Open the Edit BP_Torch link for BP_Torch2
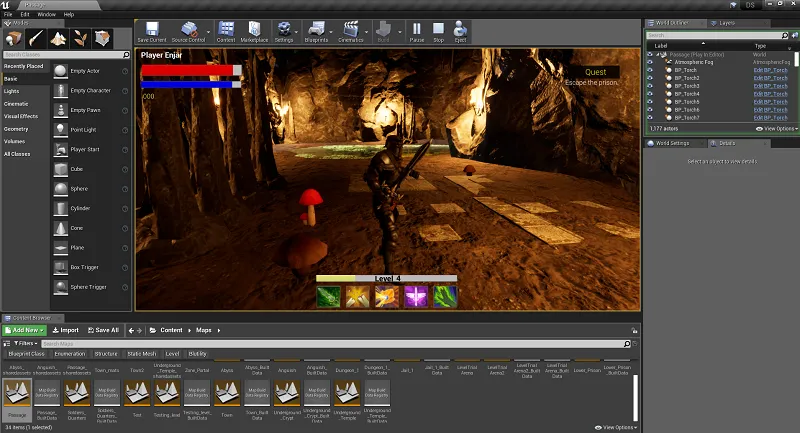The width and height of the screenshot is (800, 433). coord(770,78)
